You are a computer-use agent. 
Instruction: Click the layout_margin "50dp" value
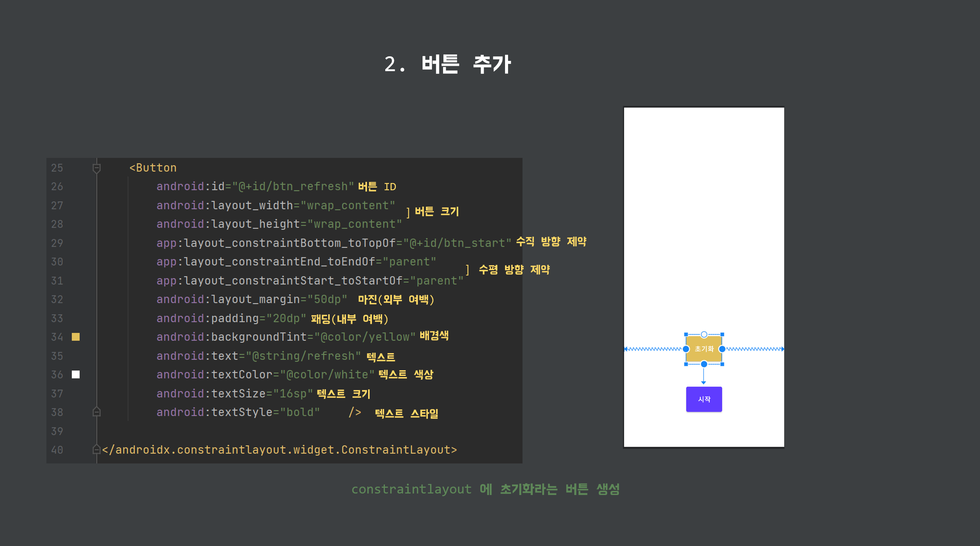(327, 299)
